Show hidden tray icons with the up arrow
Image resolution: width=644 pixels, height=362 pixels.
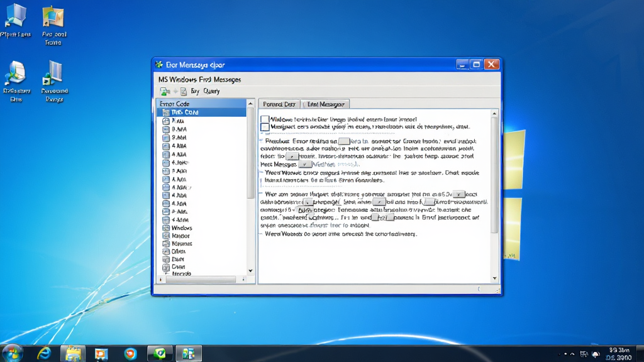(x=572, y=354)
